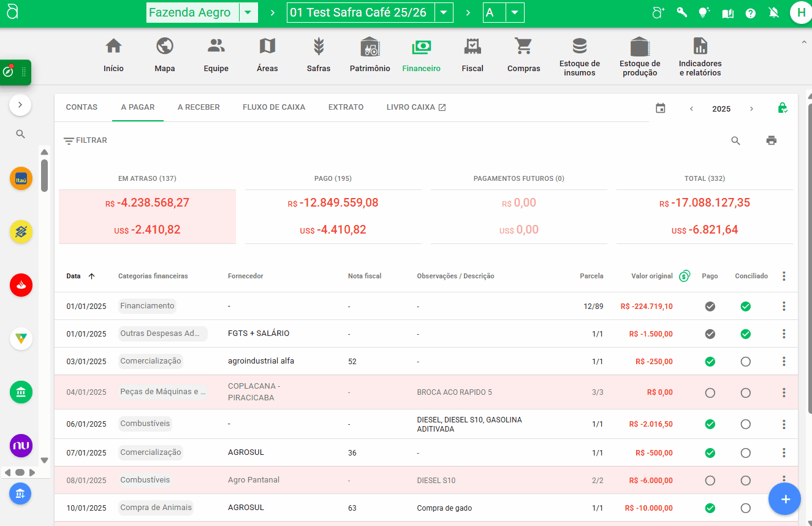Screen dimensions: 812x526
Task: Click the blue add floating button
Action: tap(784, 499)
